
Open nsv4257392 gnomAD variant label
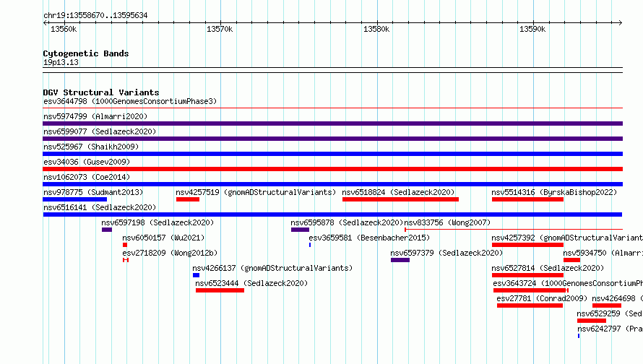567,238
